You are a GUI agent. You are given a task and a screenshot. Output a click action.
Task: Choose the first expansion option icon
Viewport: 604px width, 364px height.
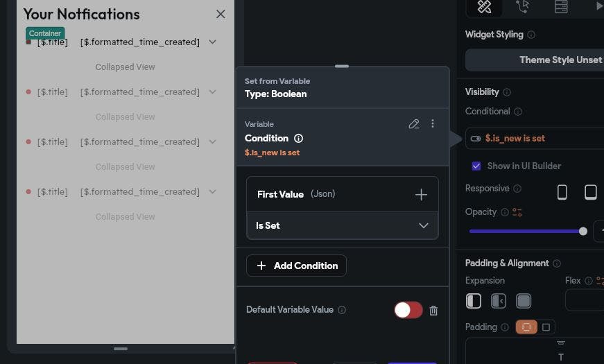coord(474,301)
